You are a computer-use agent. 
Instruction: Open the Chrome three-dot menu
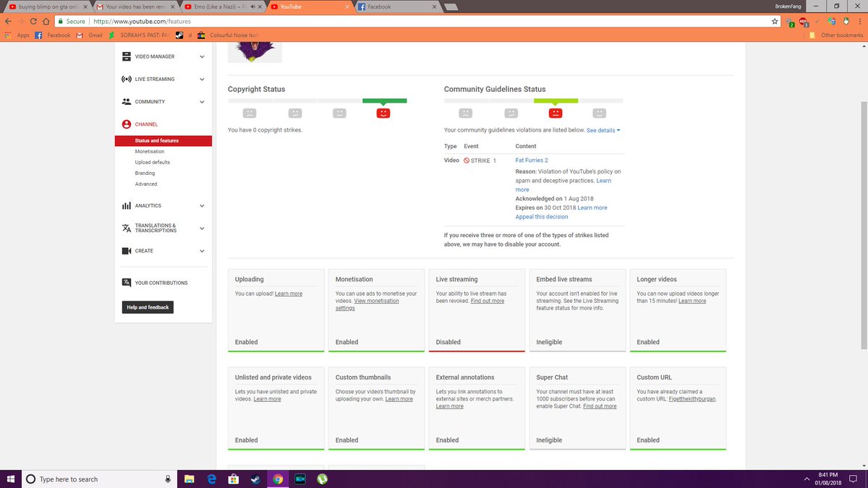[x=860, y=22]
